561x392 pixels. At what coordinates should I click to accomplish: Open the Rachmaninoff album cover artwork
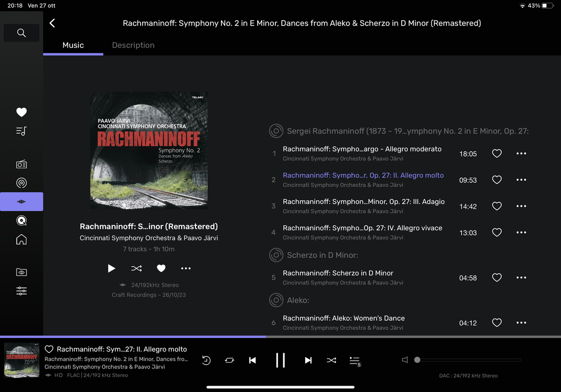tap(149, 150)
